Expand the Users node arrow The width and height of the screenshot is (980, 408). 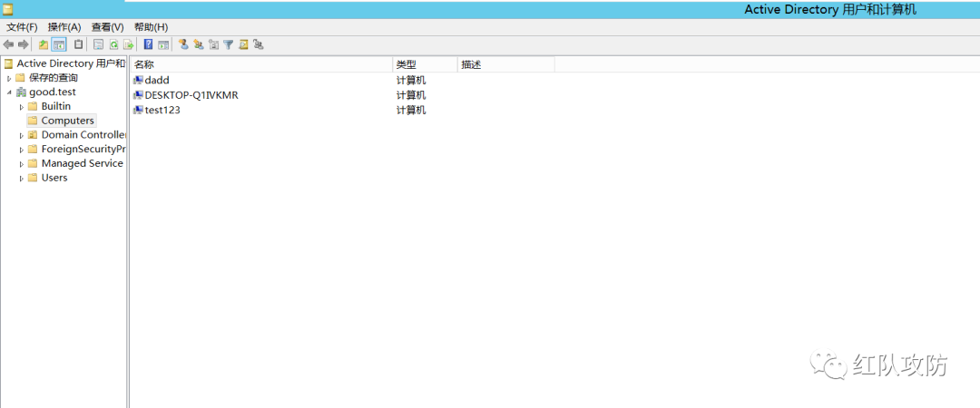(x=21, y=178)
